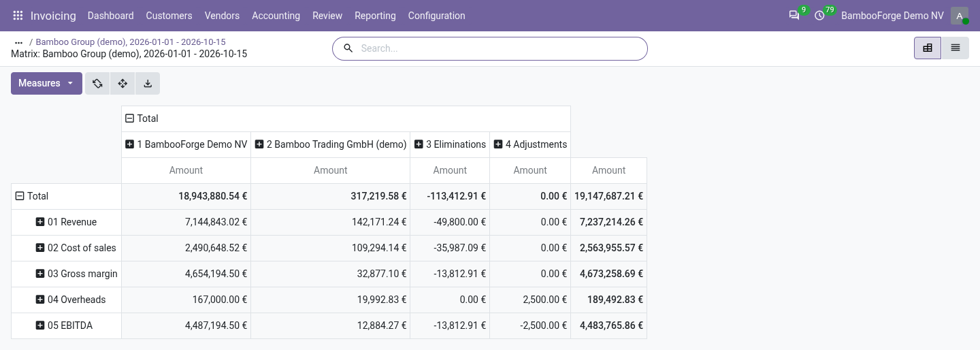
Task: Click the cell 32,877.10 €
Action: (x=330, y=274)
